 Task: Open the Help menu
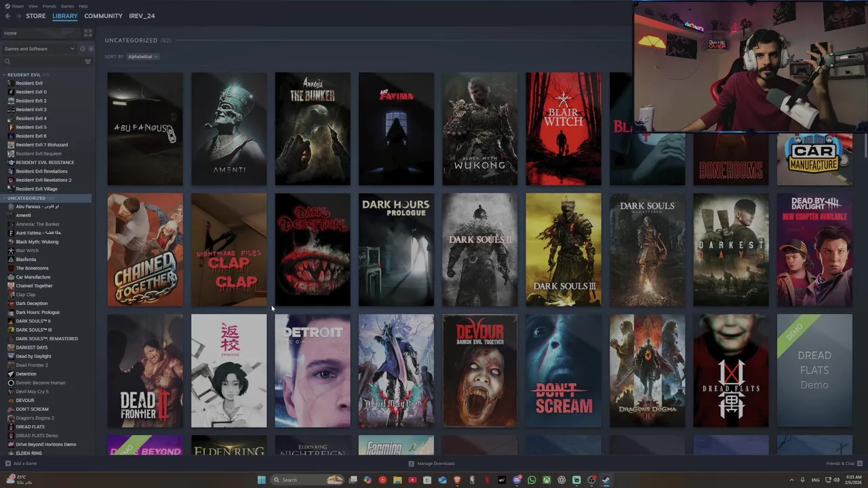(83, 6)
